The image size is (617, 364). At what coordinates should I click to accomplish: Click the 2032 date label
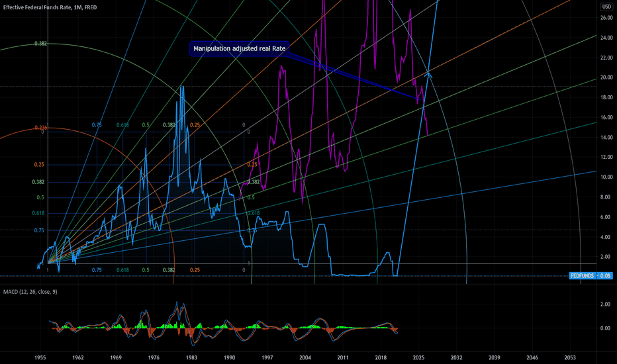pos(456,357)
